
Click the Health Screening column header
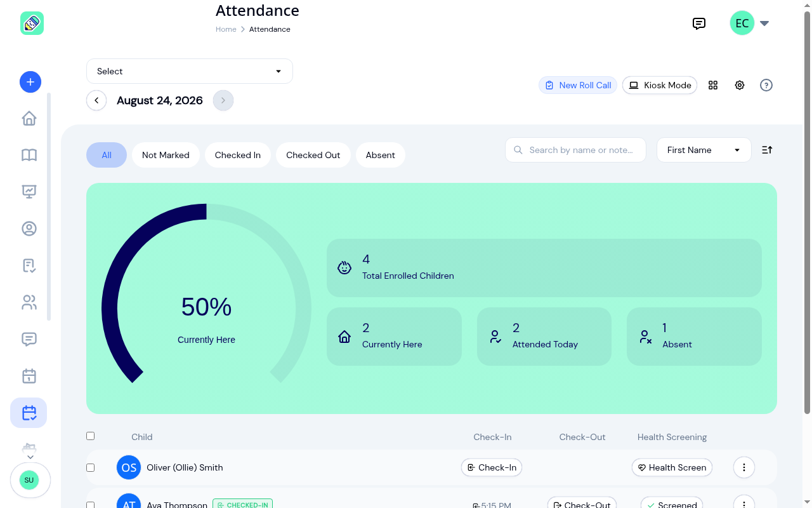coord(672,437)
